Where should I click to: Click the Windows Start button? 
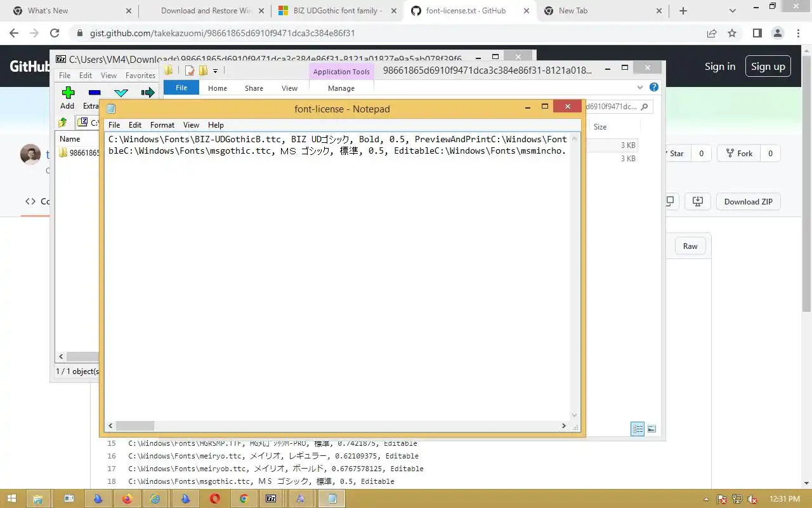pos(13,498)
